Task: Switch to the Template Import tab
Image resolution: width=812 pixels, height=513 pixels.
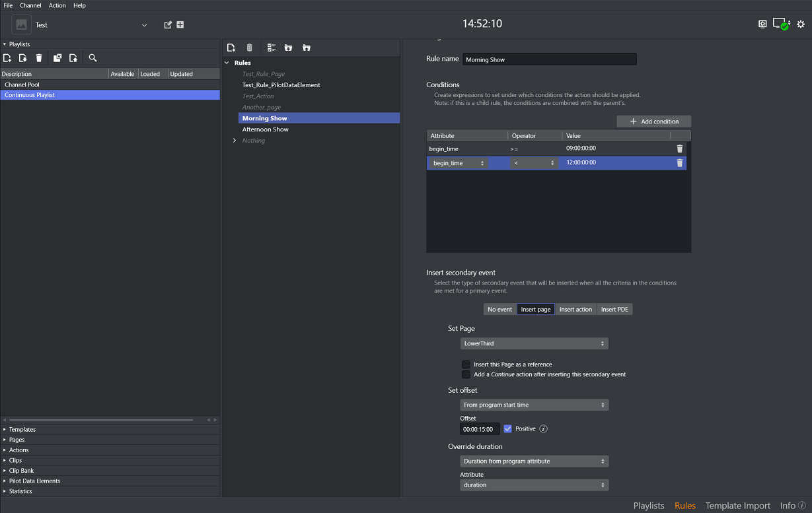Action: coord(738,506)
